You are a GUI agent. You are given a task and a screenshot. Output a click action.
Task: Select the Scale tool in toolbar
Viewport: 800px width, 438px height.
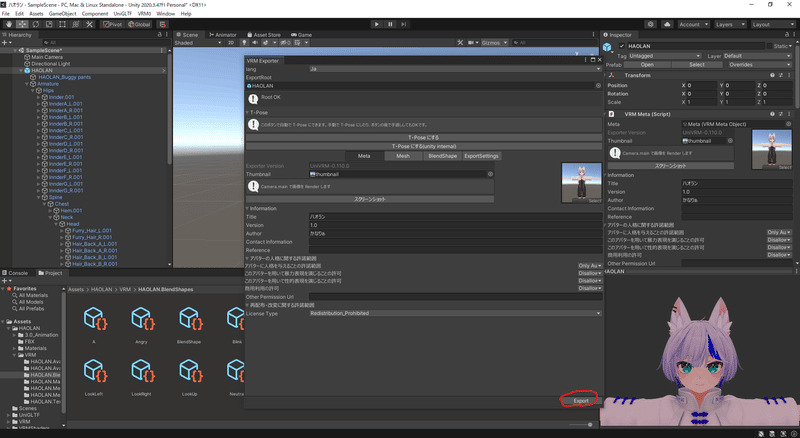point(48,24)
